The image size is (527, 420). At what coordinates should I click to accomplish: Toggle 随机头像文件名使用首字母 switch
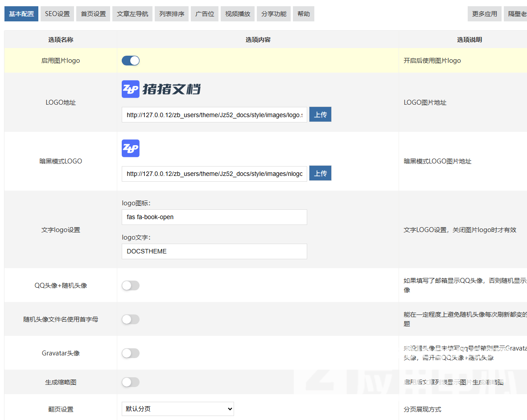pyautogui.click(x=131, y=319)
